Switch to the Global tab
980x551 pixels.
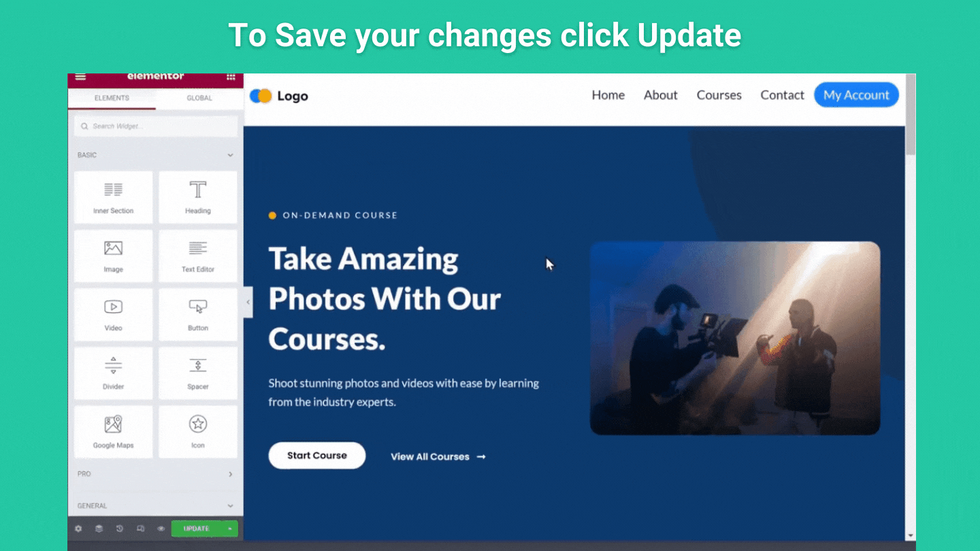tap(199, 98)
